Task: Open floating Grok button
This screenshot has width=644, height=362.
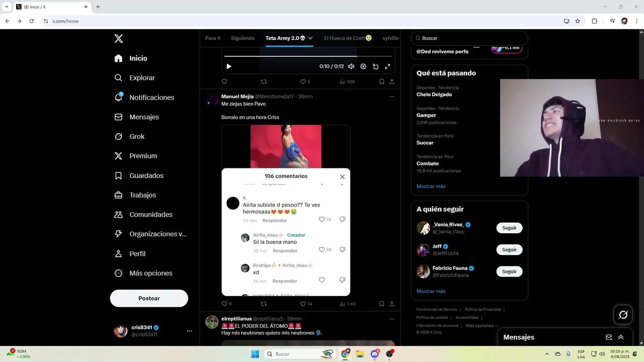Action: (x=623, y=315)
